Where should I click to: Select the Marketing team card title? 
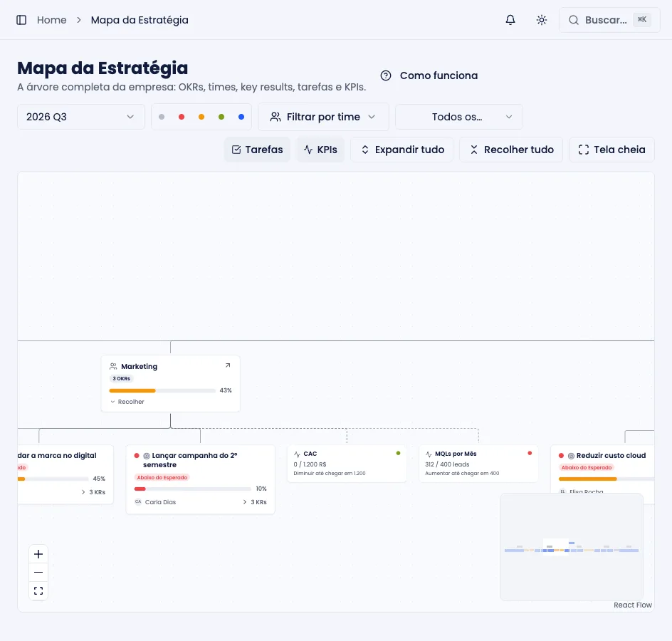140,367
